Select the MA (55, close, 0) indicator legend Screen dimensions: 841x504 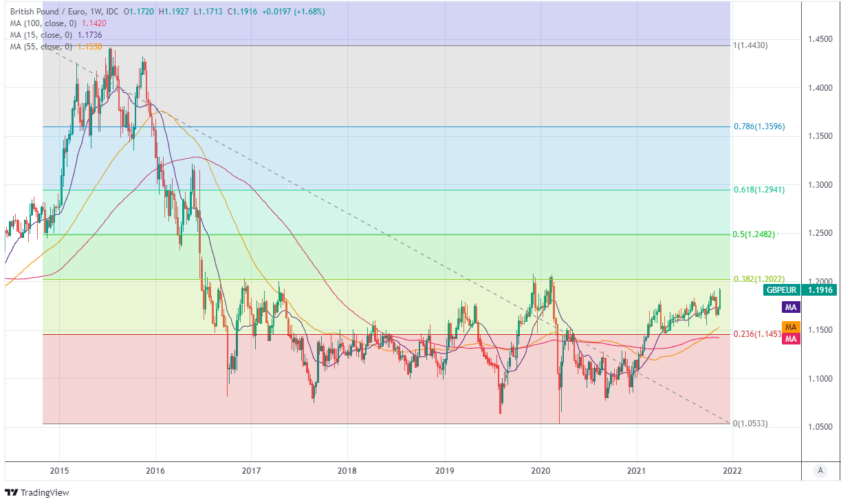(48, 46)
